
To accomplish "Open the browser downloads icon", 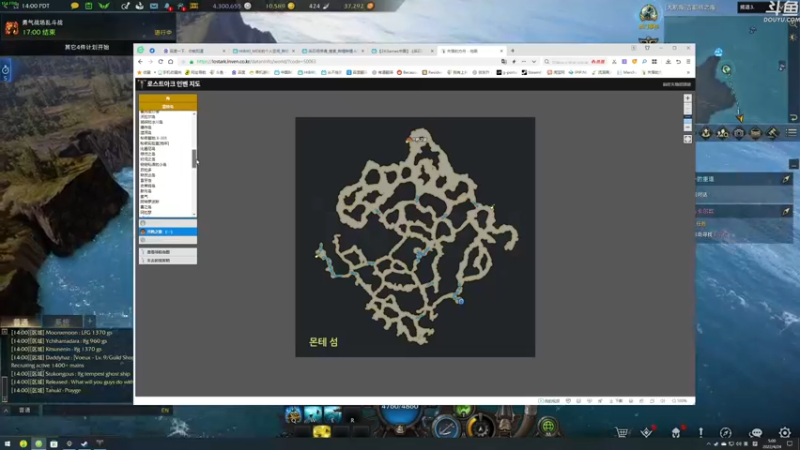I will 668,62.
